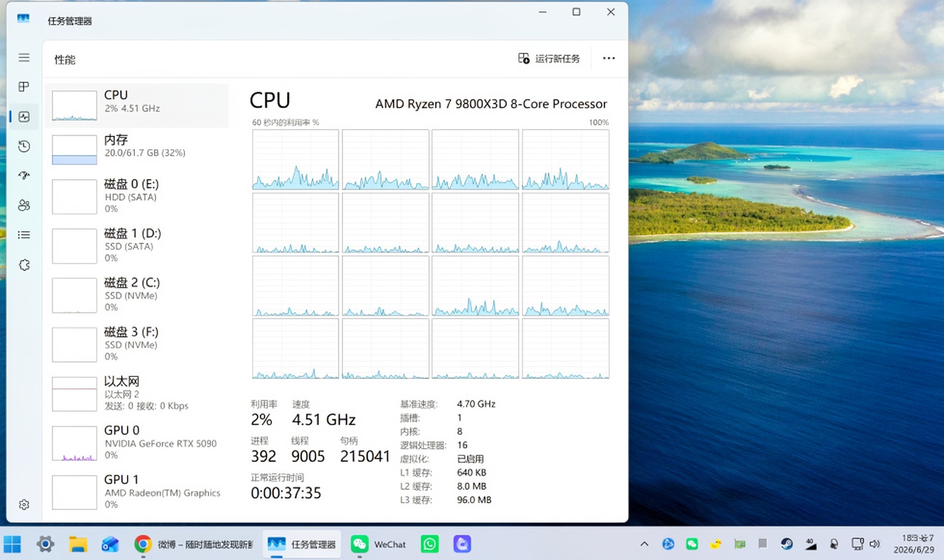Click the L3 cache 96.0 MB value
This screenshot has height=560, width=944.
click(x=474, y=500)
